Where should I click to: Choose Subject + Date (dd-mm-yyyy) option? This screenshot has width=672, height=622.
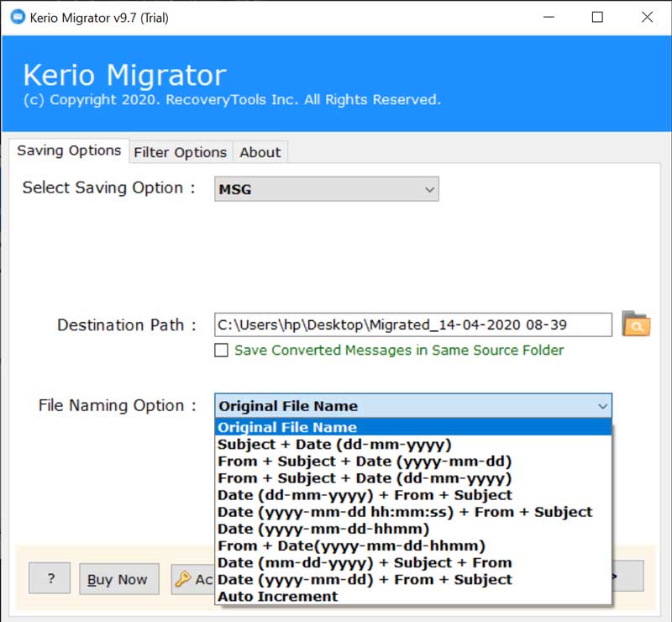click(413, 445)
